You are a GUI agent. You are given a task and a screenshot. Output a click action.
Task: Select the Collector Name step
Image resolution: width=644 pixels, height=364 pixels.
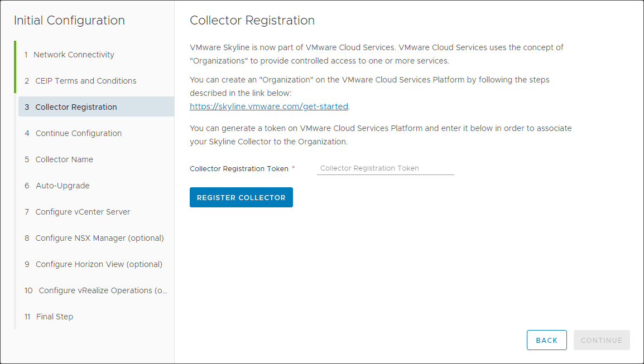[x=64, y=159]
